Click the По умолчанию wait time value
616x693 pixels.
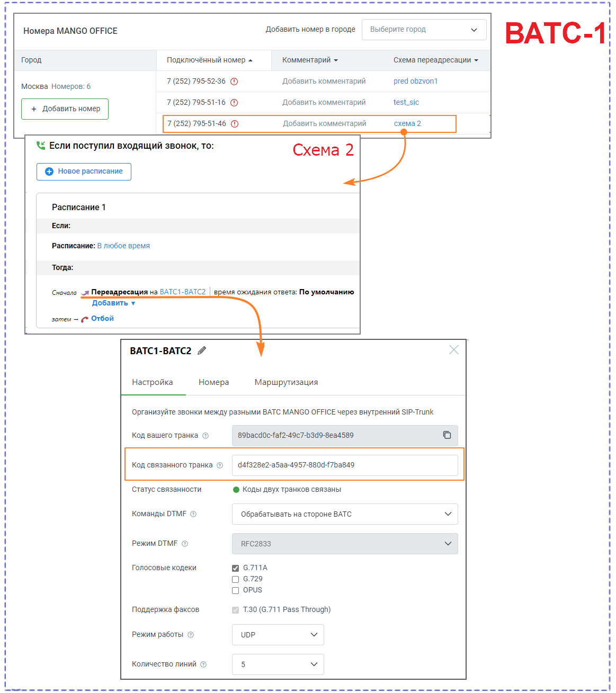tap(327, 292)
